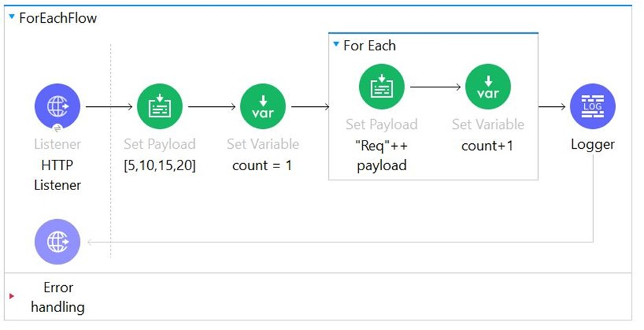Screen dimensions: 644x330
Task: Select the count = 1 label
Action: point(262,165)
